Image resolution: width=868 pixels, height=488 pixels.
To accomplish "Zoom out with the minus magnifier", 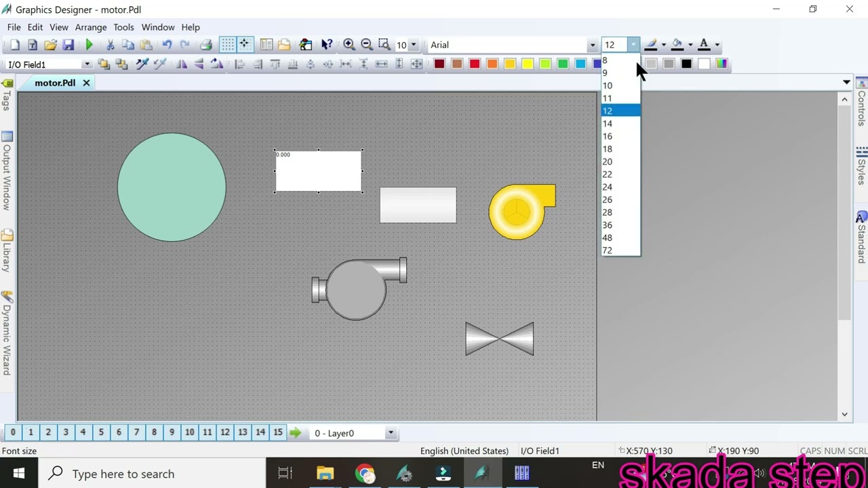I will (x=367, y=45).
